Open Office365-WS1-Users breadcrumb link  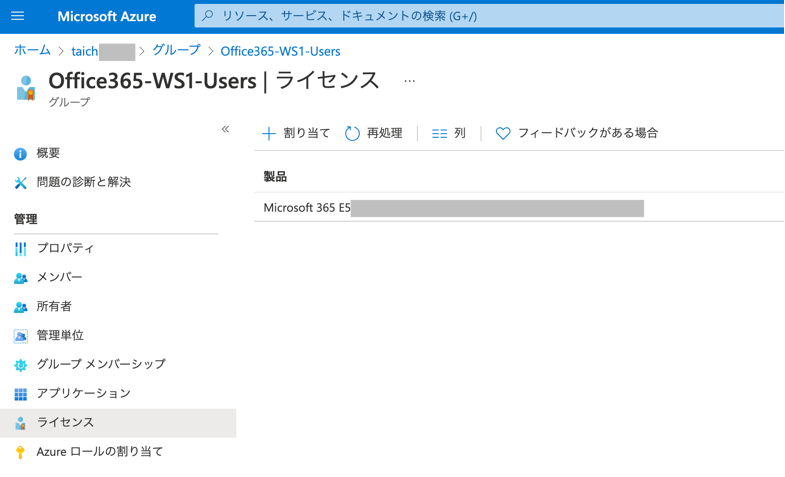pos(280,52)
